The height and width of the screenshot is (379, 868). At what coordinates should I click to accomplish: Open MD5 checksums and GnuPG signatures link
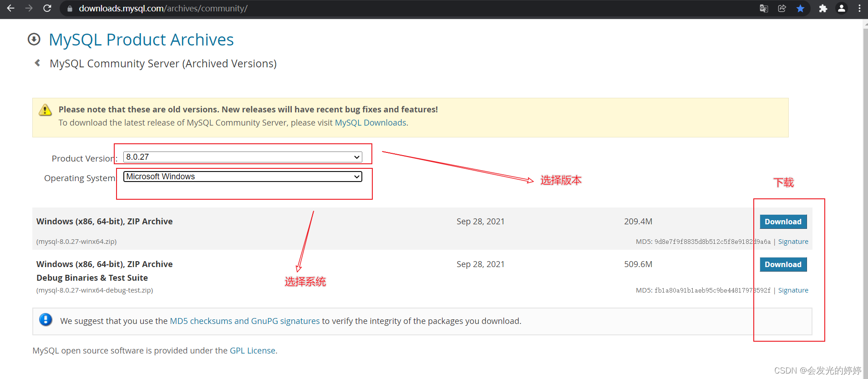tap(245, 321)
